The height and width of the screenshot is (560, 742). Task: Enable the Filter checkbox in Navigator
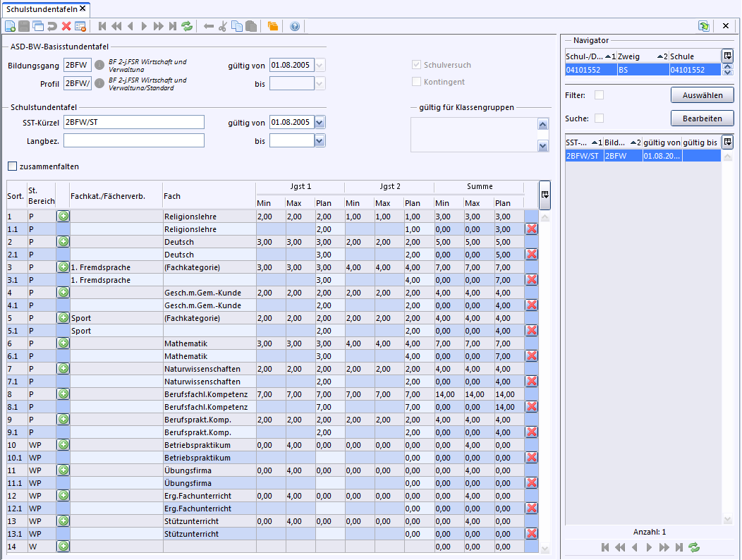pyautogui.click(x=599, y=95)
